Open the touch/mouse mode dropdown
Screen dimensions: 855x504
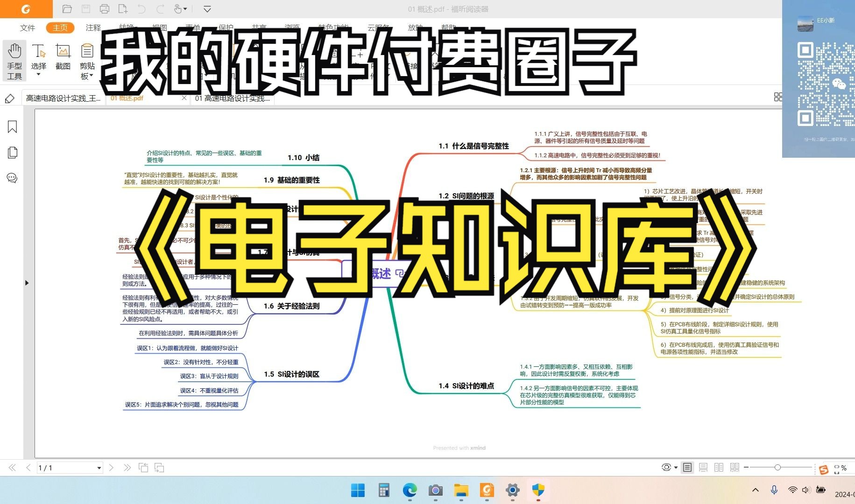click(180, 9)
